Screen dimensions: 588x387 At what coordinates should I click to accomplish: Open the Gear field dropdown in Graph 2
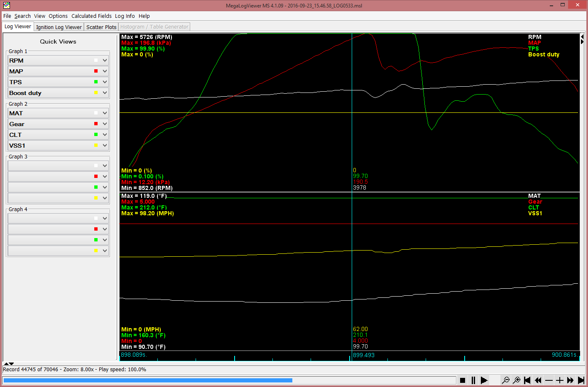(x=105, y=124)
